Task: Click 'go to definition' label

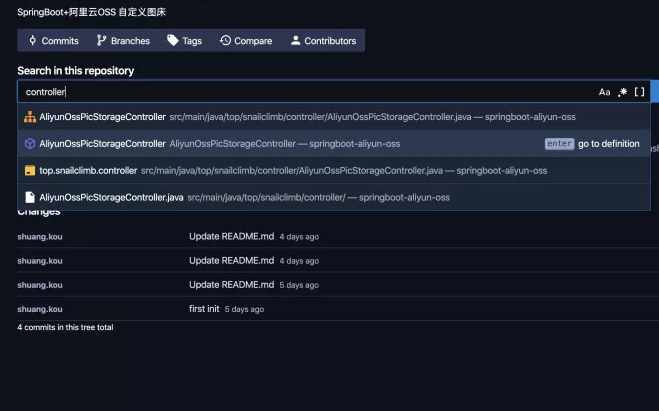Action: click(x=609, y=144)
